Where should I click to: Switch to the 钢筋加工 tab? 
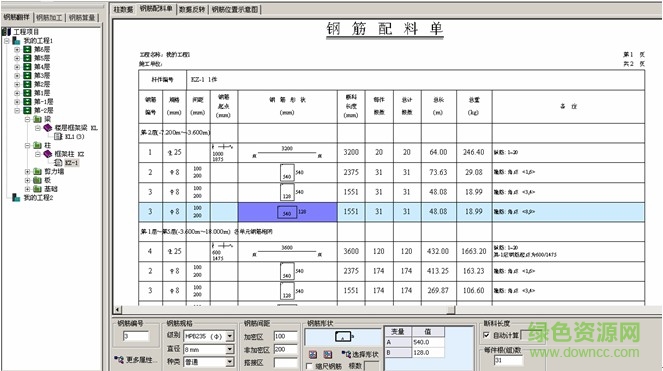[49, 17]
